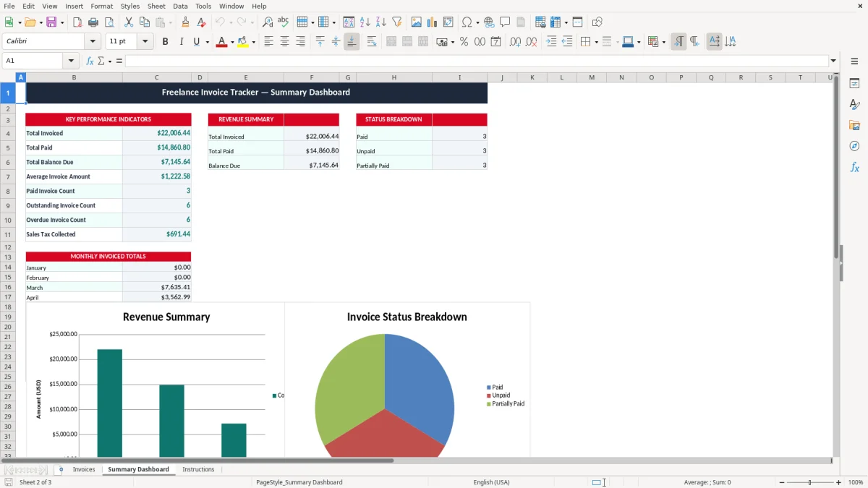Sort descending with Z-A icon
Viewport: 868px width, 488px height.
tap(380, 22)
